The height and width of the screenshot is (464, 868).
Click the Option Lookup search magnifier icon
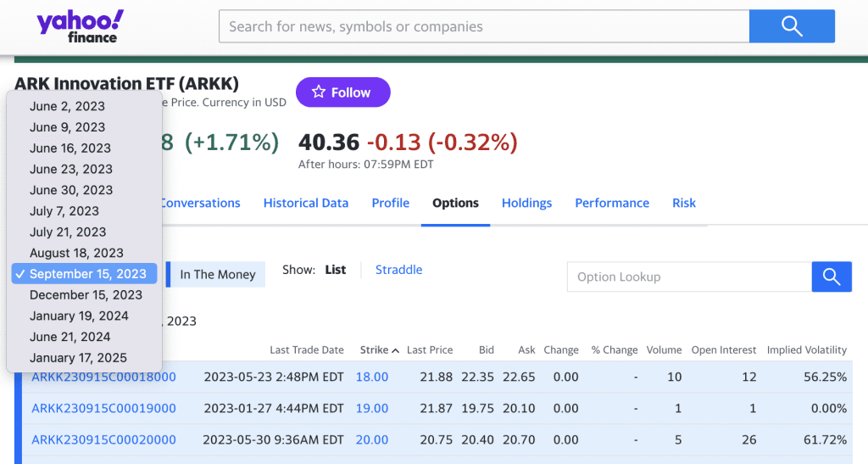(832, 277)
